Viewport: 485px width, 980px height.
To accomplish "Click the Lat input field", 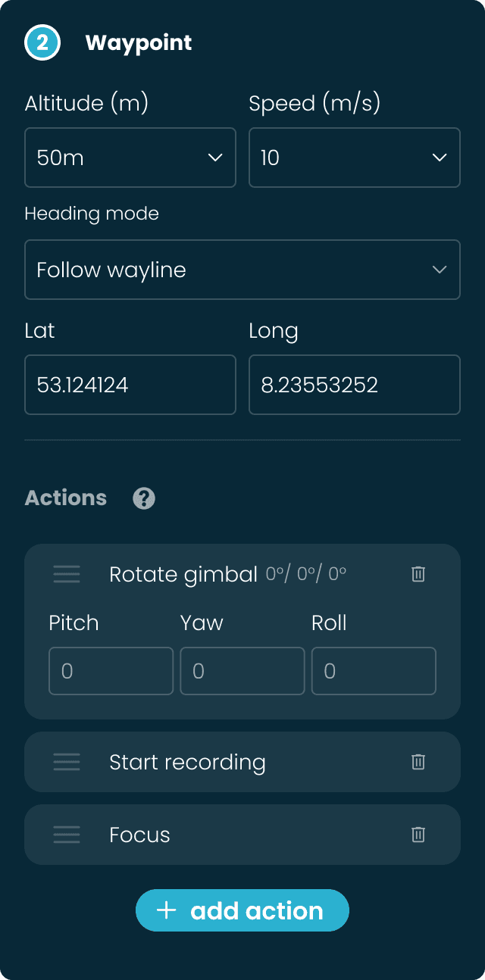I will 130,385.
